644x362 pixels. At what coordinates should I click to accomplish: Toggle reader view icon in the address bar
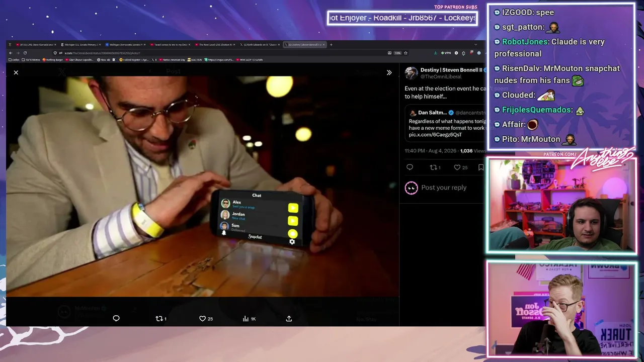tap(389, 53)
